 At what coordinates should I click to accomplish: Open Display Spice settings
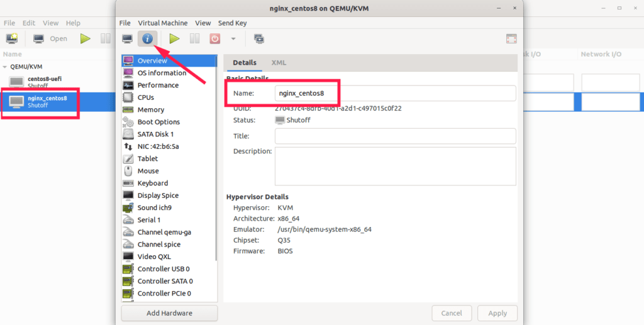169,196
